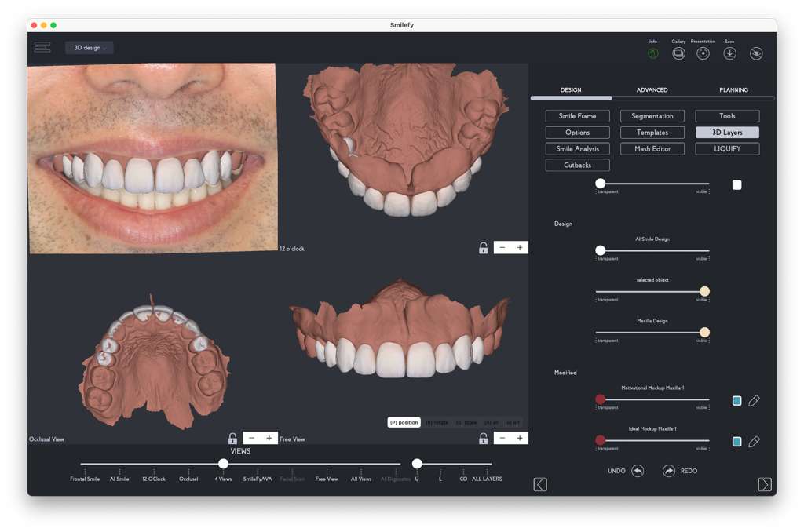This screenshot has height=532, width=804.
Task: Click the Presentation mode icon
Action: pyautogui.click(x=703, y=53)
